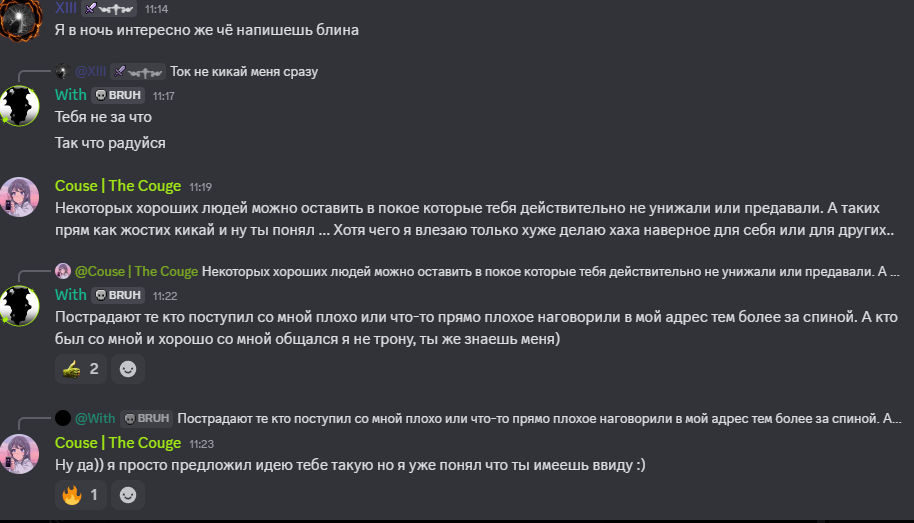Open XIII's avatar at the top
Viewport: 914px width, 523px height.
click(20, 19)
